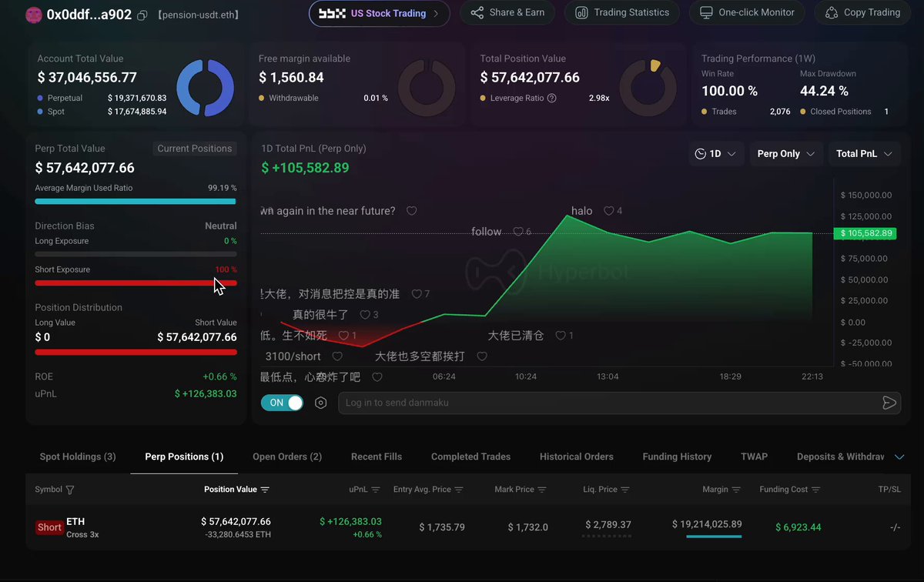The image size is (924, 582).
Task: Sort by Funding Cost column icon
Action: tap(815, 490)
